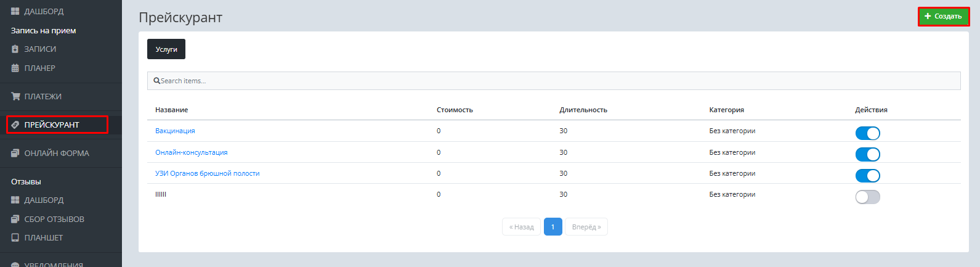Viewport: 980px width, 267px height.
Task: Click the dashboard grid icon at top of sidebar
Action: 15,12
